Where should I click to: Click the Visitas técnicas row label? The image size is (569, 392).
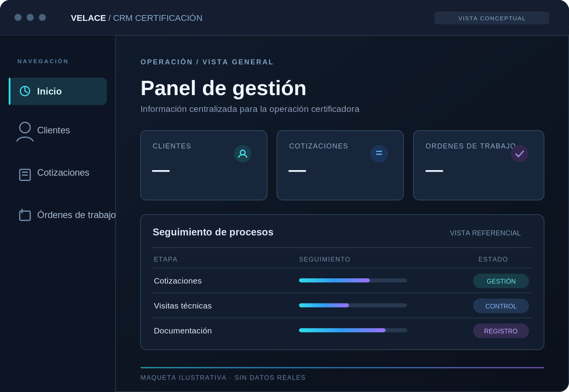pyautogui.click(x=183, y=306)
